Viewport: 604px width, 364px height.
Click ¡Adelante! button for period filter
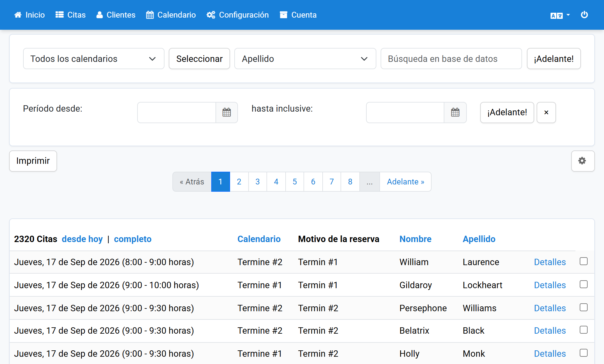click(507, 113)
